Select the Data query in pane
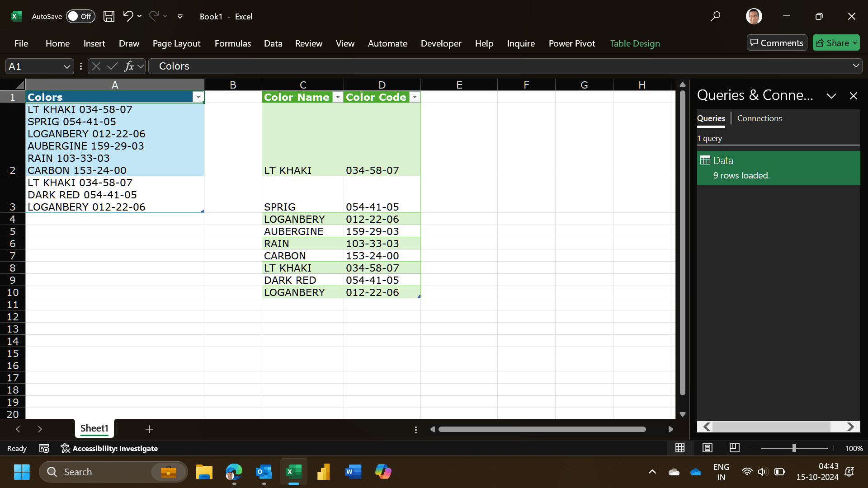Image resolution: width=868 pixels, height=488 pixels. coord(778,168)
